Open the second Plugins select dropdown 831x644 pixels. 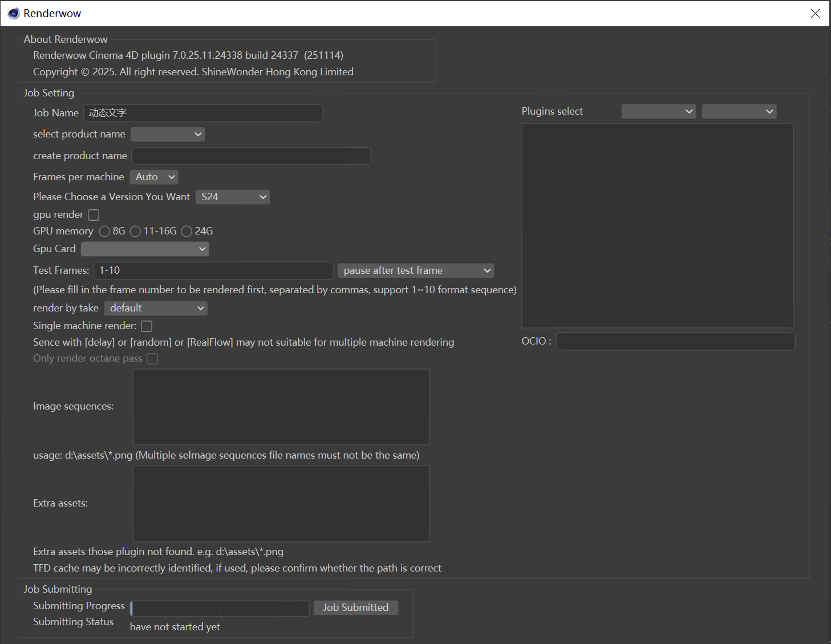point(739,111)
